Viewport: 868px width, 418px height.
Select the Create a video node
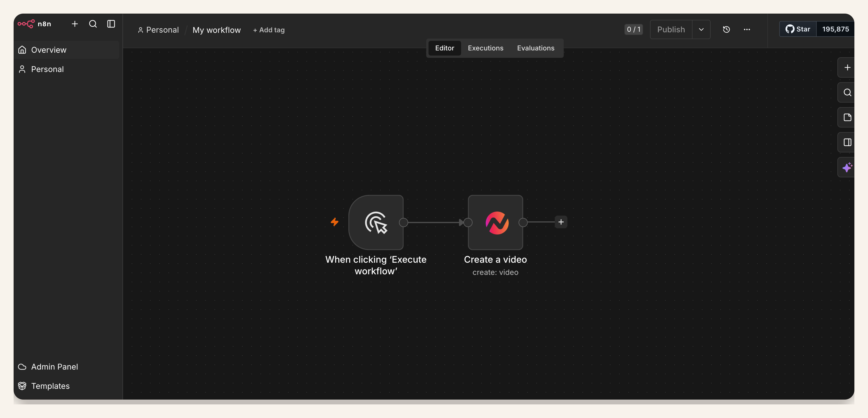(x=495, y=222)
